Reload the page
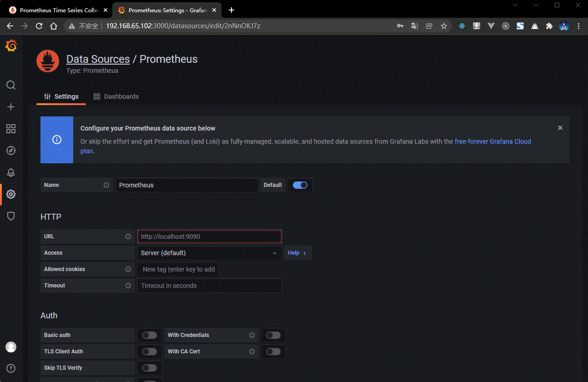The width and height of the screenshot is (588, 382). [x=39, y=26]
